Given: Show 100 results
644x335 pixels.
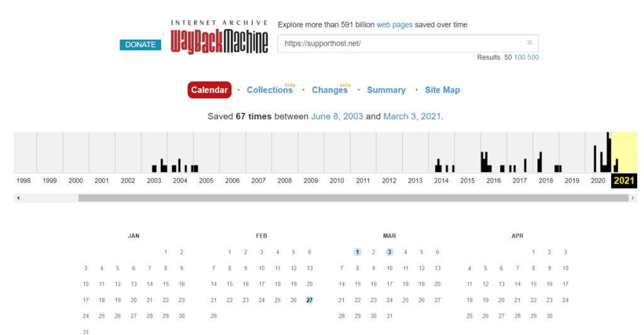Looking at the screenshot, I should tap(519, 57).
